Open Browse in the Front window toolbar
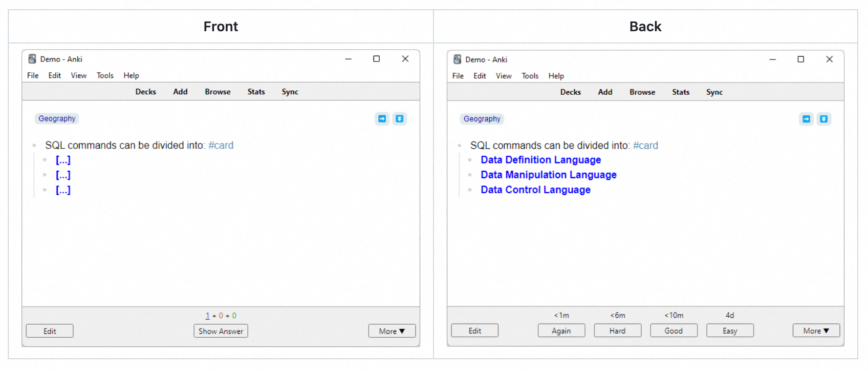868x370 pixels. coord(217,92)
